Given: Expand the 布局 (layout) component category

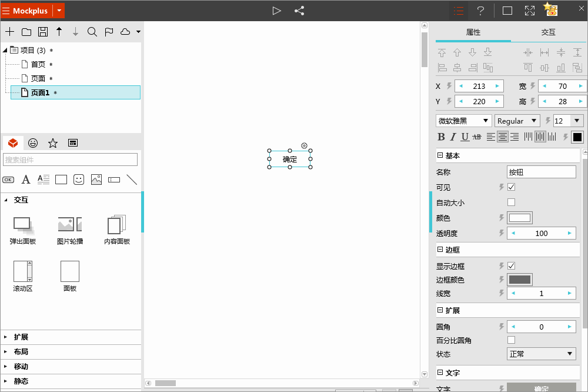Looking at the screenshot, I should pos(21,351).
